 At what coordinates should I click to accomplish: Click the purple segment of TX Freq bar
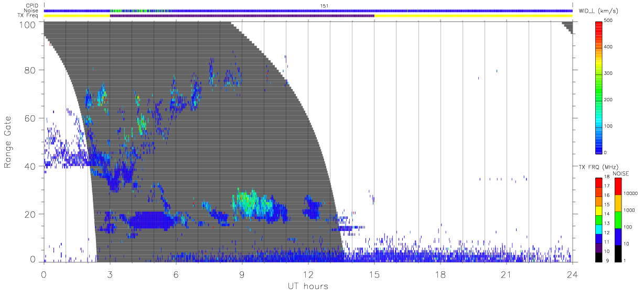tap(242, 16)
